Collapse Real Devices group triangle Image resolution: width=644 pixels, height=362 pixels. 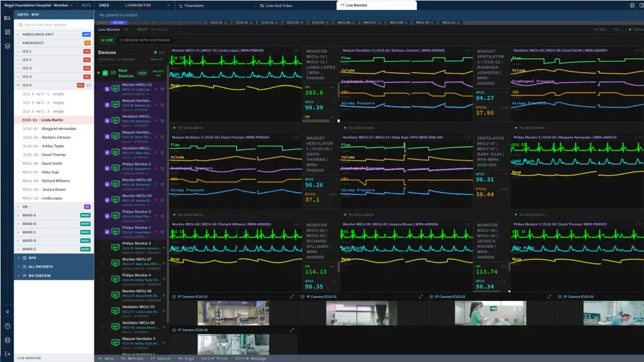[x=99, y=73]
